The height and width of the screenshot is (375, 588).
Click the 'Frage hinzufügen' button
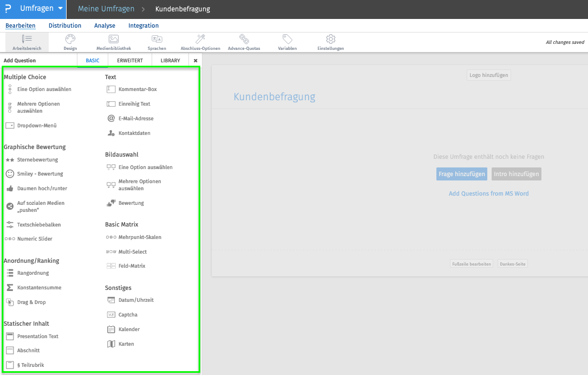click(x=462, y=174)
